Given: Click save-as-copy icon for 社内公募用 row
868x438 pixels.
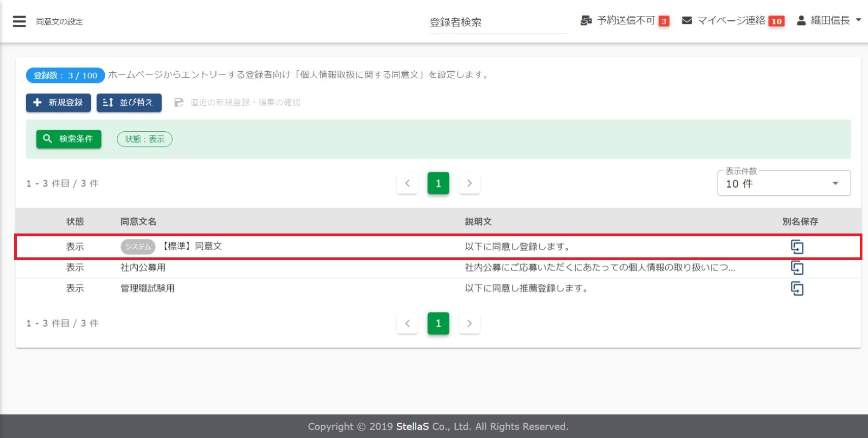Looking at the screenshot, I should (797, 268).
